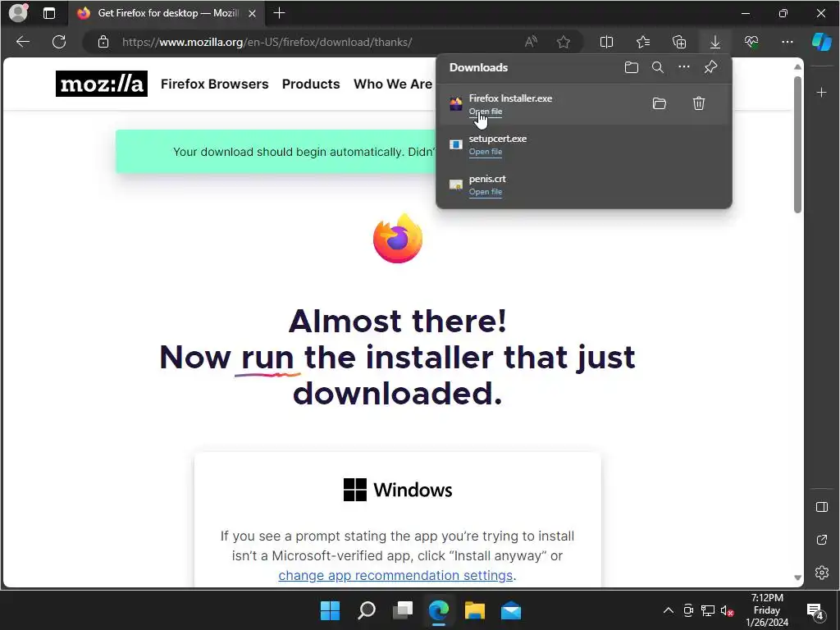Select the setupcert.exe file name
Image resolution: width=840 pixels, height=630 pixels.
[x=498, y=138]
